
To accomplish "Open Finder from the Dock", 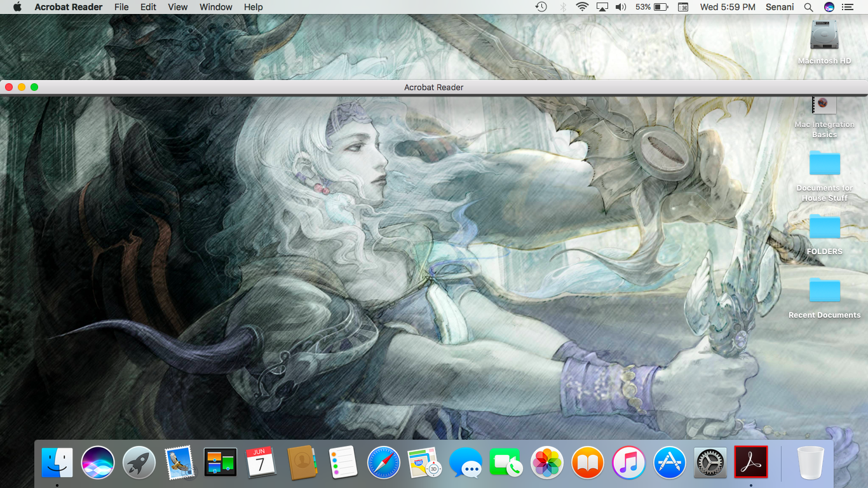I will (57, 462).
